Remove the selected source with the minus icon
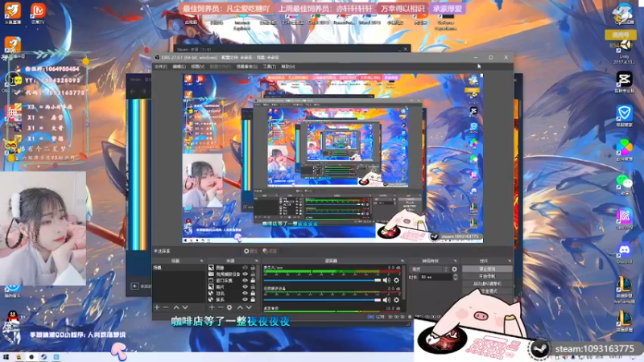 point(221,307)
